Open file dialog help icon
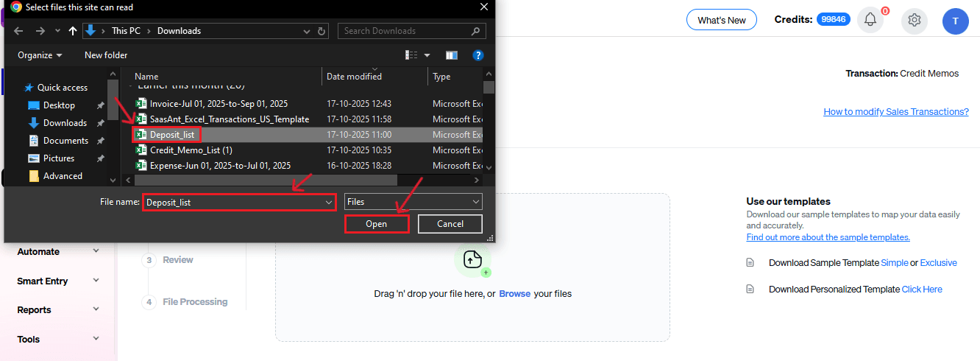The image size is (980, 361). (x=477, y=55)
